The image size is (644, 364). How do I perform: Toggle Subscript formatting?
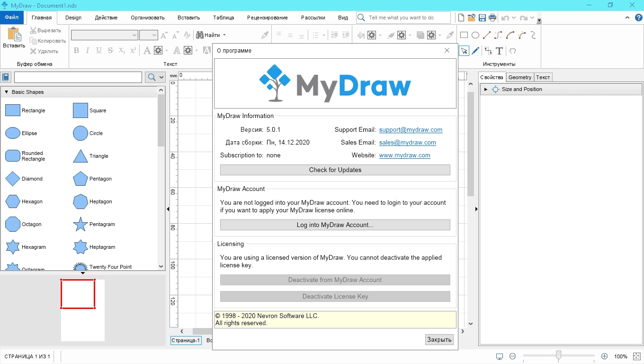click(122, 50)
